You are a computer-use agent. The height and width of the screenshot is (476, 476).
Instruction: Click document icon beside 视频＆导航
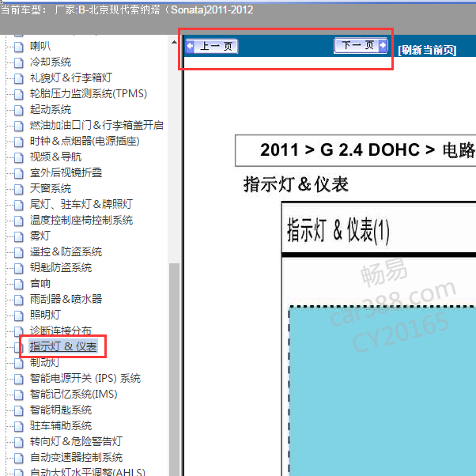[19, 157]
